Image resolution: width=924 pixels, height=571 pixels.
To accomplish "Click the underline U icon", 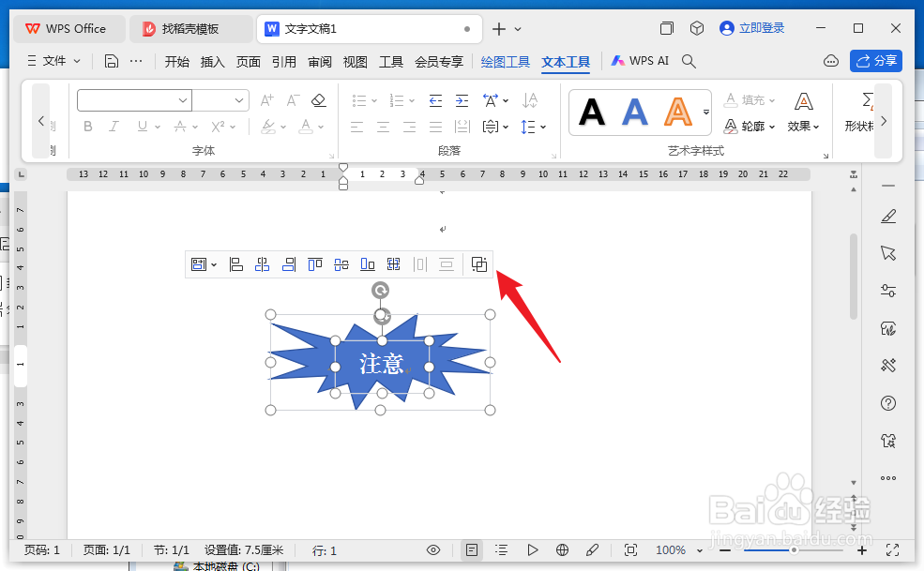I will 142,126.
